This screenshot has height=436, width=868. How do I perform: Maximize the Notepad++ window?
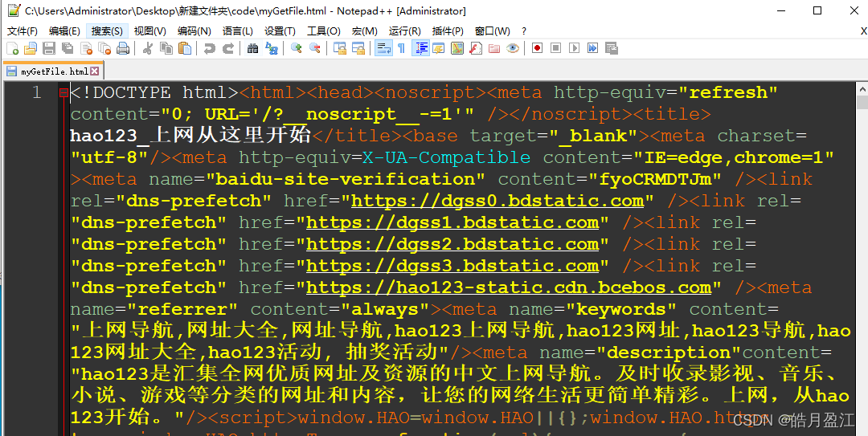click(817, 10)
